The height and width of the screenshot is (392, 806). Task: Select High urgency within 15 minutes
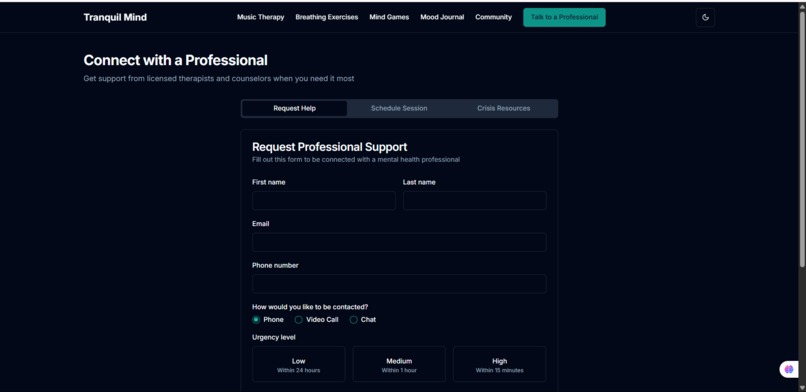click(x=499, y=364)
